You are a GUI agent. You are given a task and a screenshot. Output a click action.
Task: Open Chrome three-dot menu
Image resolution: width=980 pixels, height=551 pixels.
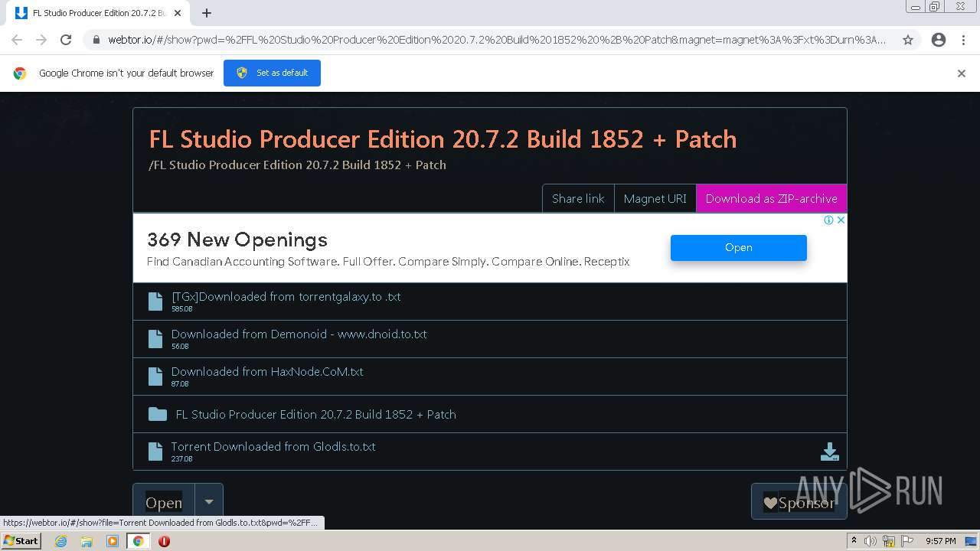964,40
